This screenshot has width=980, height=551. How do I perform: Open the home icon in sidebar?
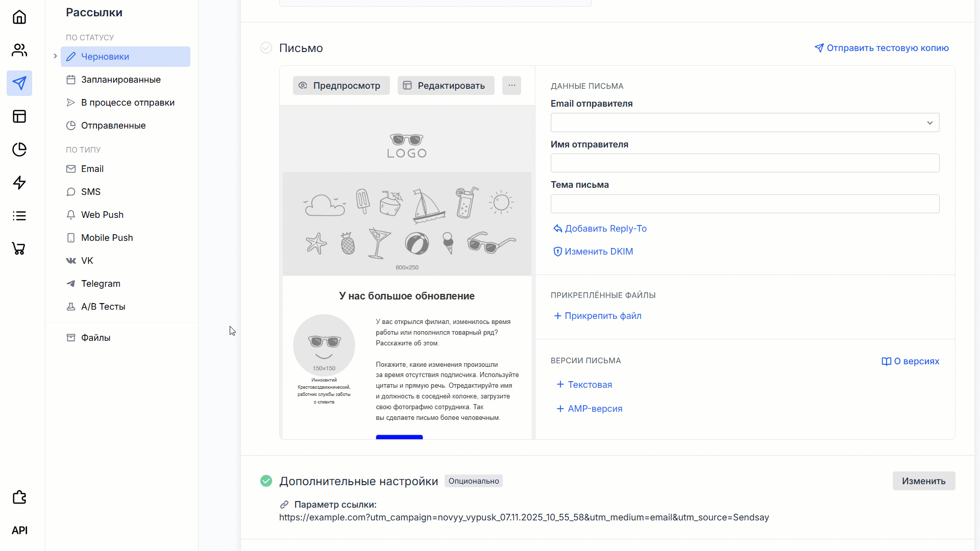[x=19, y=17]
